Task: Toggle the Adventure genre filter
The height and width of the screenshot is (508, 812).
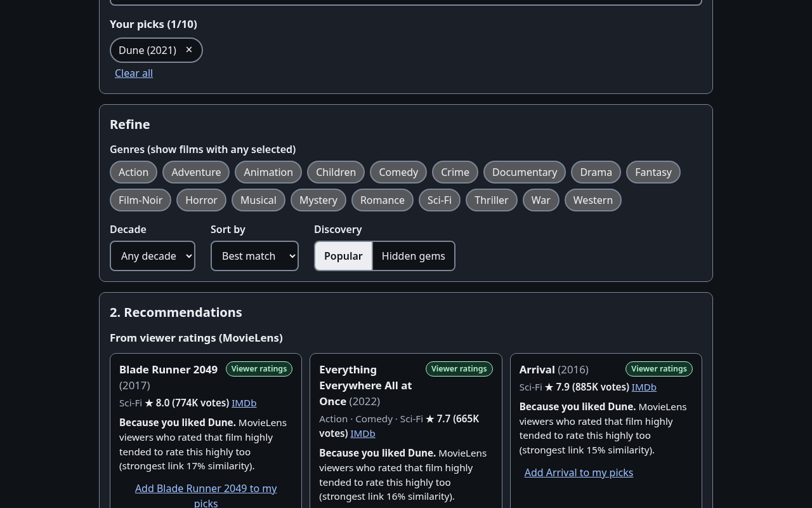Action: click(x=196, y=172)
